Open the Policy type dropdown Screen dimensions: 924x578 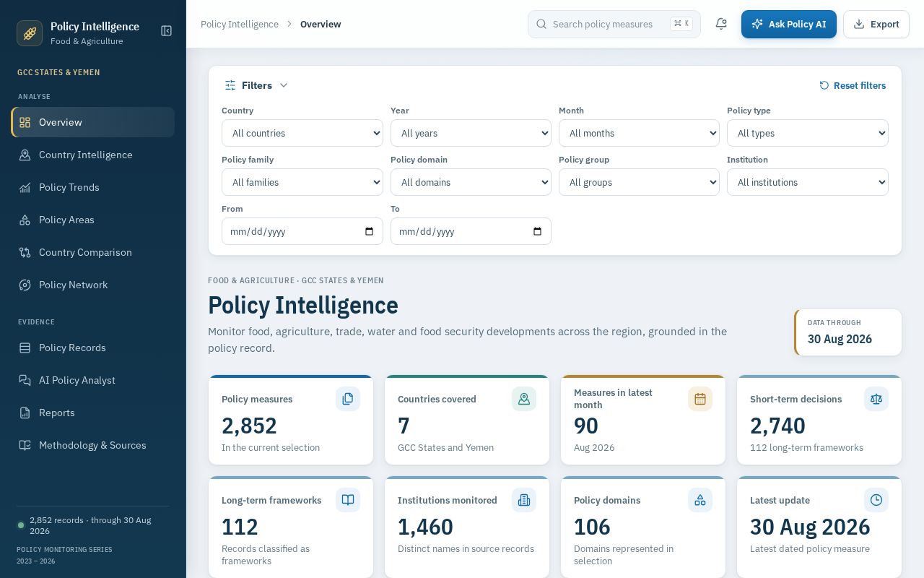tap(808, 133)
